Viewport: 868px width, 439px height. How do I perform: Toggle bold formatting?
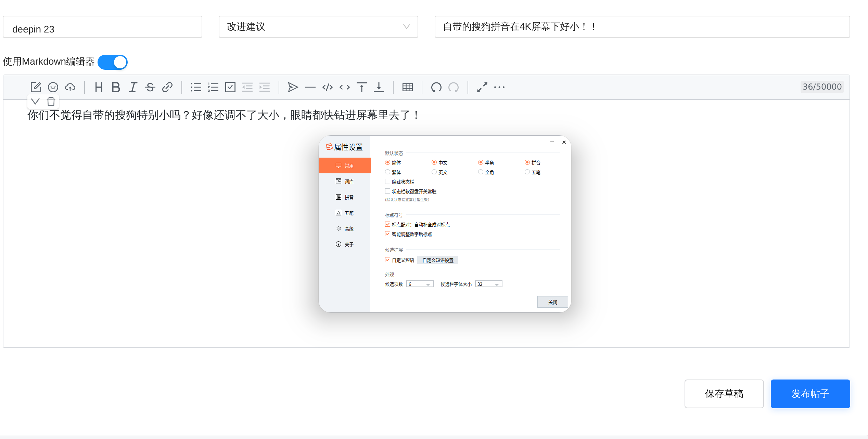coord(116,87)
